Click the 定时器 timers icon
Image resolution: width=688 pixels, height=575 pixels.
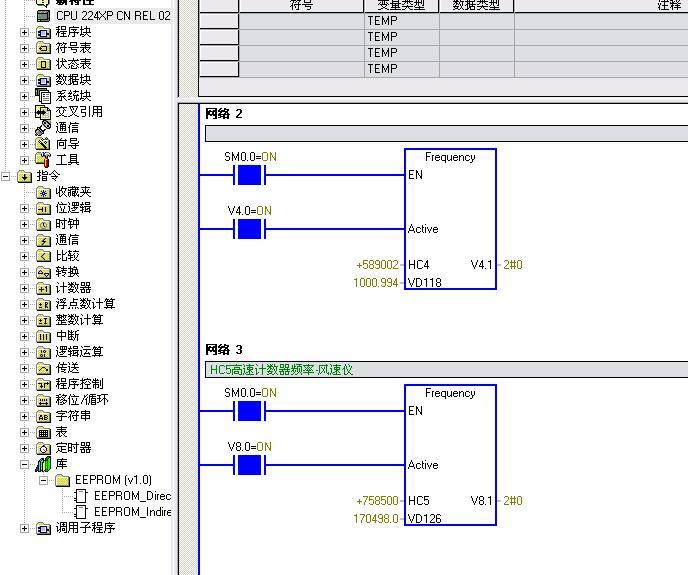point(43,449)
